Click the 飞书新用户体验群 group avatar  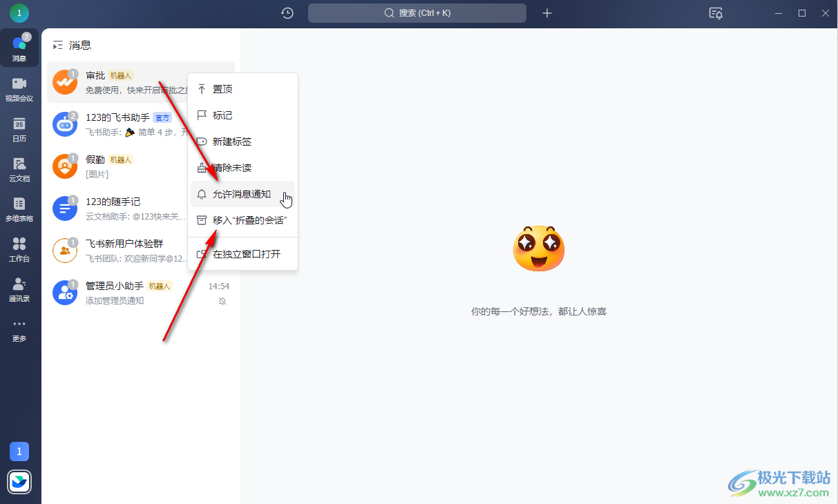(x=65, y=251)
